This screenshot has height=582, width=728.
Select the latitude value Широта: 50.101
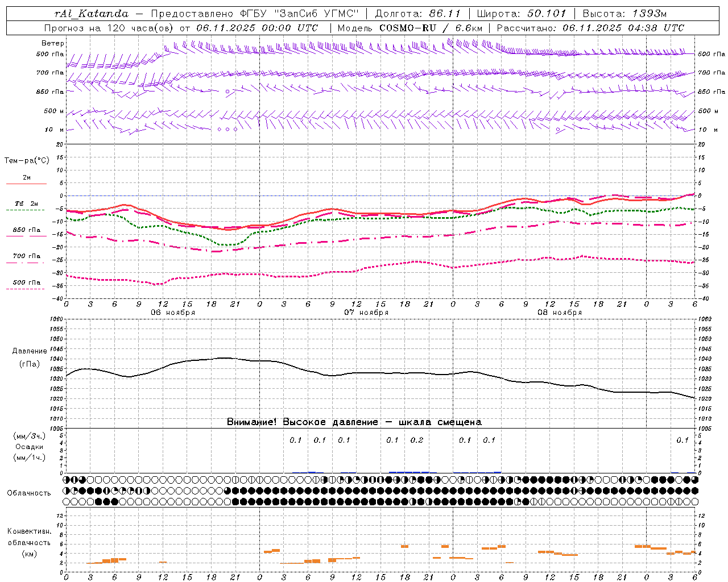point(522,14)
